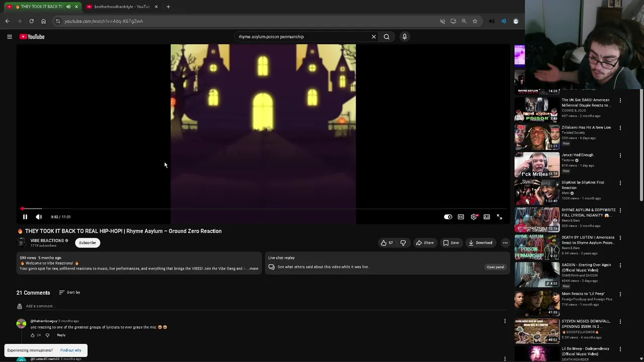Screen dimensions: 644x362
Task: Open options menu for @thatrainbowguy comment
Action: click(x=505, y=321)
